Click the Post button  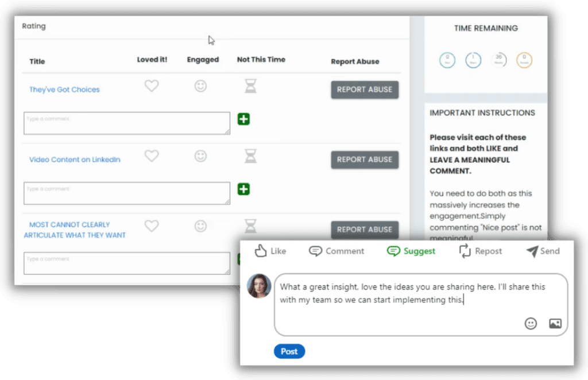click(x=289, y=351)
